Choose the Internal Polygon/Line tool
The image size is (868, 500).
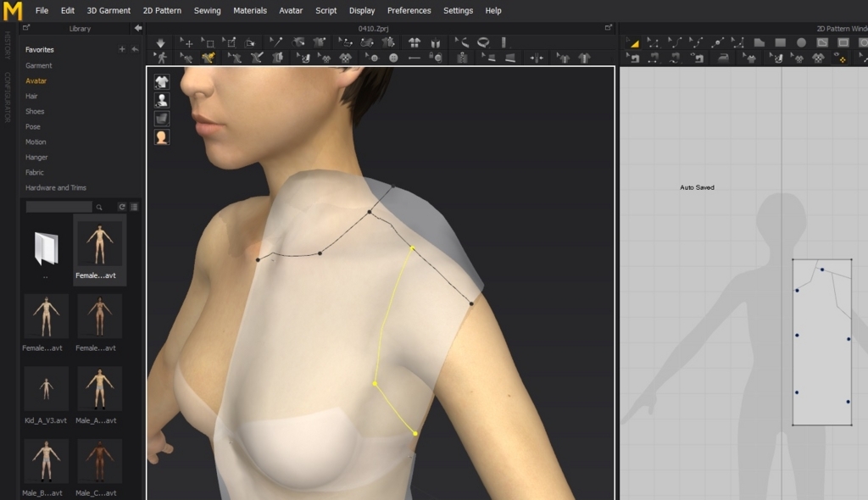(822, 42)
